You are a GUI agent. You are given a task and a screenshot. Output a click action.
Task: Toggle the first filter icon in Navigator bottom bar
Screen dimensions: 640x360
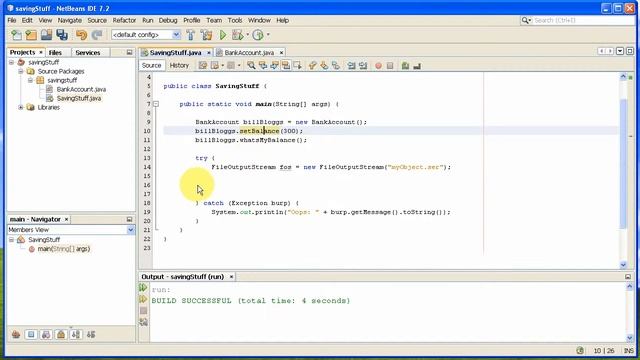(16, 335)
